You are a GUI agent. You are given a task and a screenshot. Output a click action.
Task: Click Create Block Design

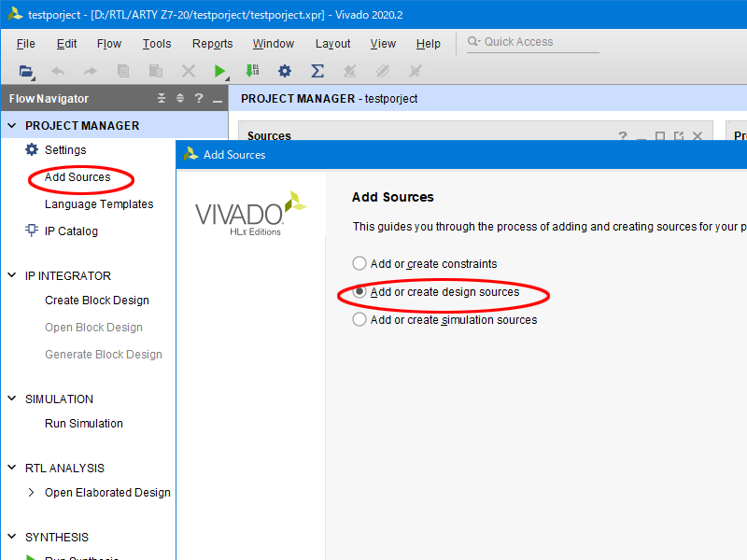[97, 301]
